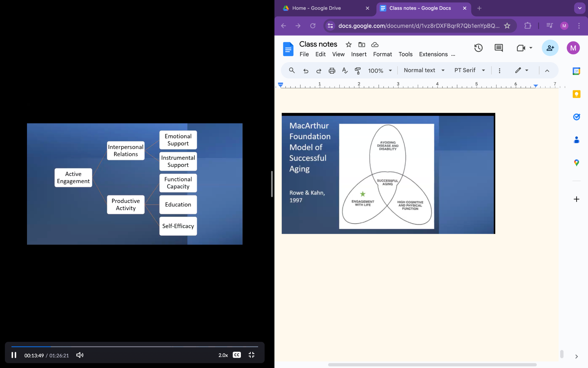Click the Share button with person icon
Screen dimensions: 588x368
(550, 48)
